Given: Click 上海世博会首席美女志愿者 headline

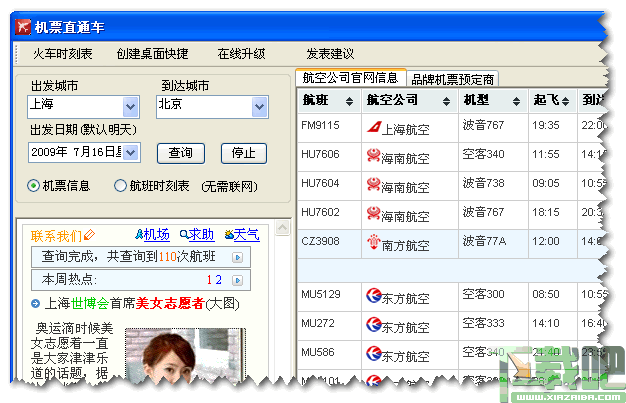Looking at the screenshot, I should 142,304.
